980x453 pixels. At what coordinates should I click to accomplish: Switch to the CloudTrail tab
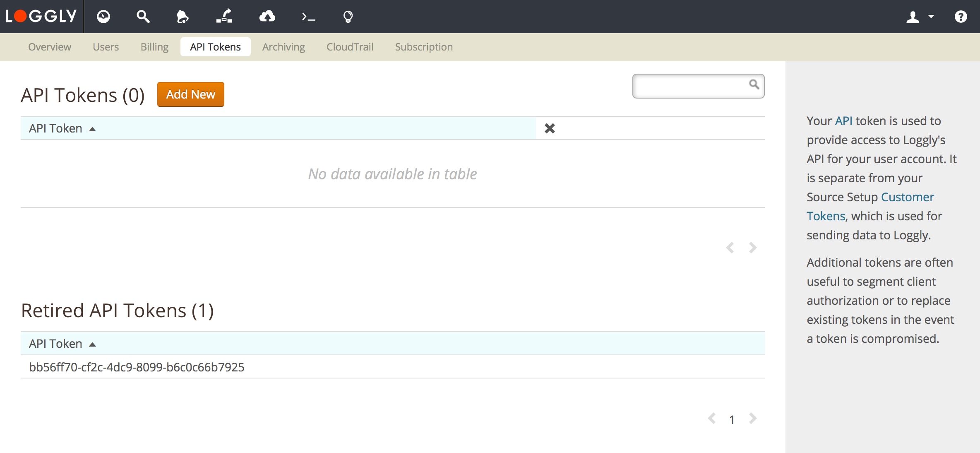[x=350, y=47]
